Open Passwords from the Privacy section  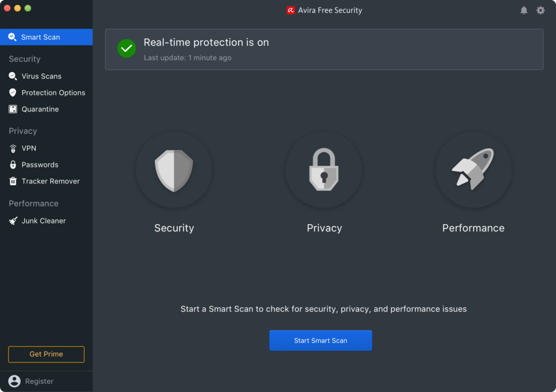coord(14,164)
